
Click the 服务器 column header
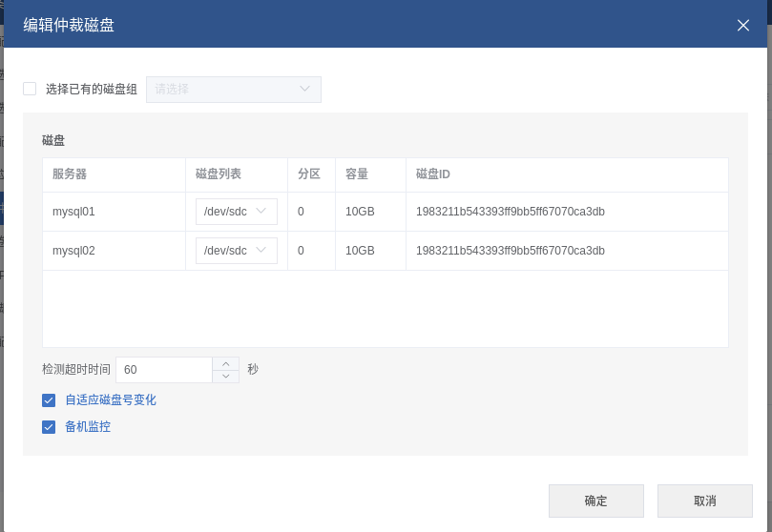(x=70, y=174)
